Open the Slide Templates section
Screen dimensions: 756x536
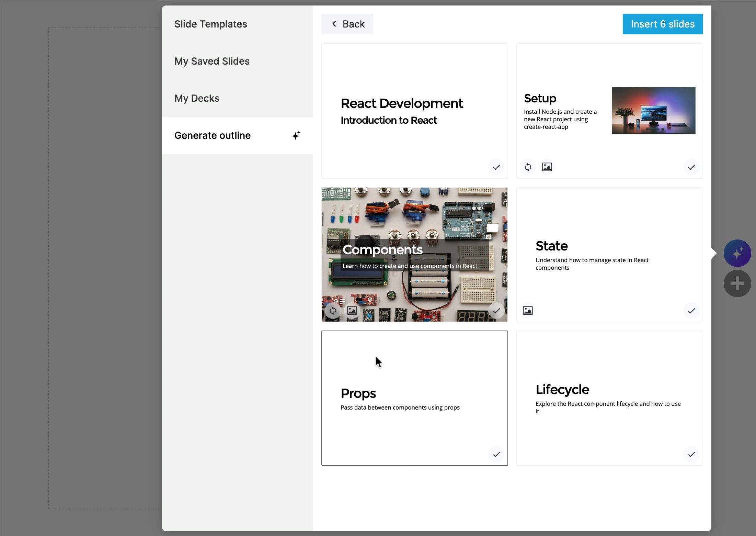click(210, 24)
